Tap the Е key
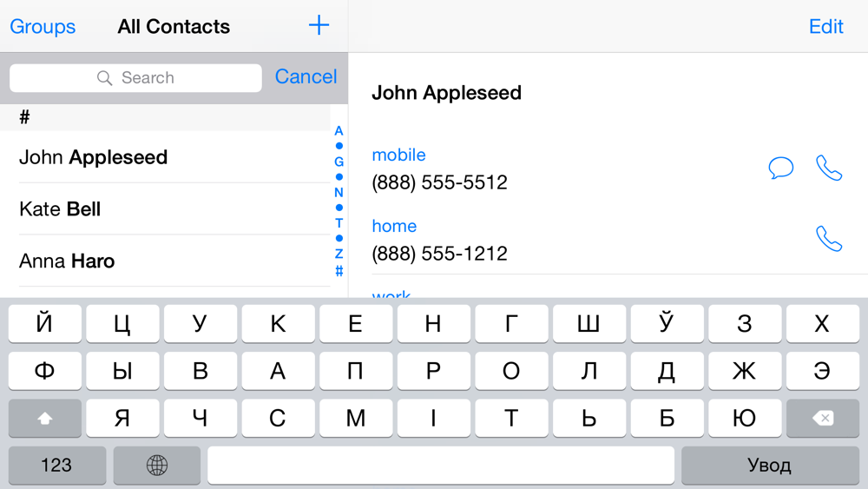Viewport: 868px width, 489px height. [x=356, y=323]
